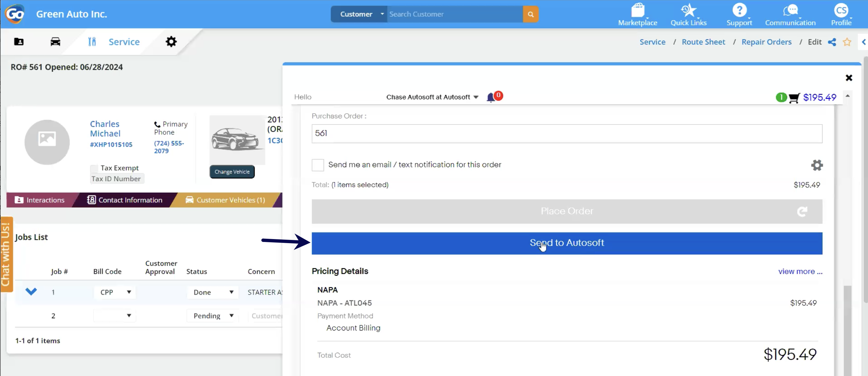This screenshot has height=376, width=868.
Task: Click the notification bell icon
Action: (491, 97)
